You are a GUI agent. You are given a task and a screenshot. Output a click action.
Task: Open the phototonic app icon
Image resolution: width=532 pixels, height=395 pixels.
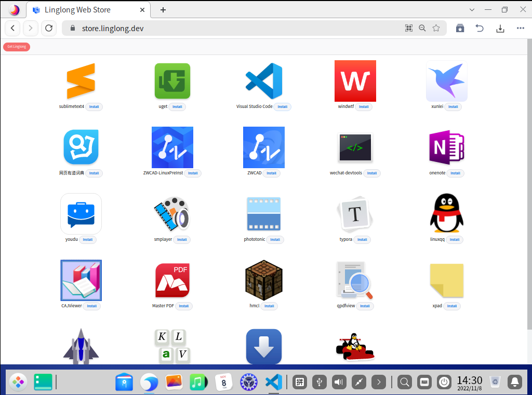pos(264,214)
